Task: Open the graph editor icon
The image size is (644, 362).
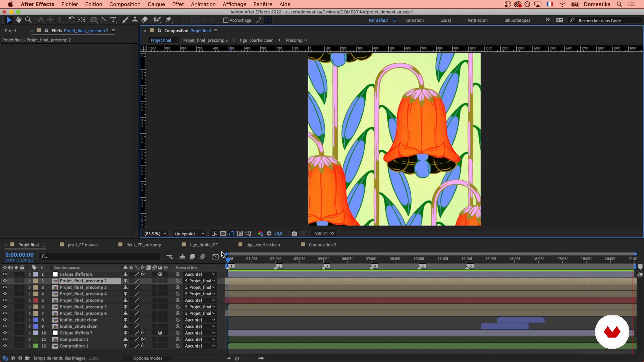Action: click(x=215, y=257)
